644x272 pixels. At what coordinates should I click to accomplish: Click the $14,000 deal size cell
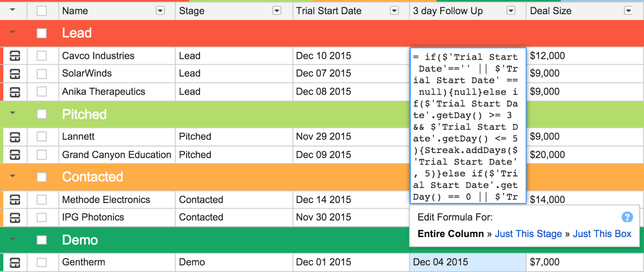click(585, 200)
